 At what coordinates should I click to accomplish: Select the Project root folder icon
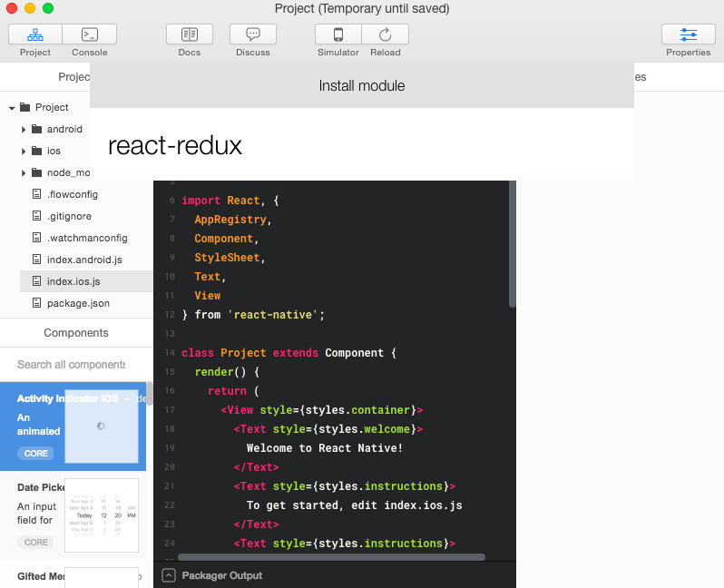point(24,107)
